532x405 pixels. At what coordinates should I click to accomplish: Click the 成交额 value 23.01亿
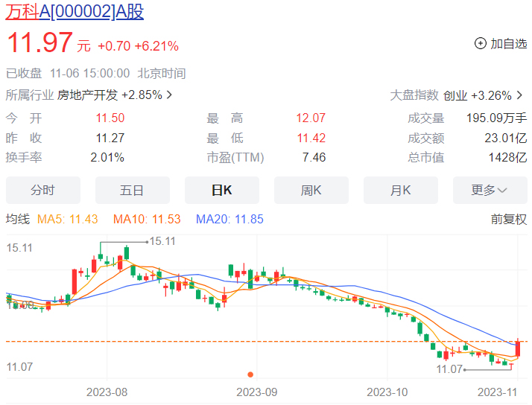coord(505,138)
